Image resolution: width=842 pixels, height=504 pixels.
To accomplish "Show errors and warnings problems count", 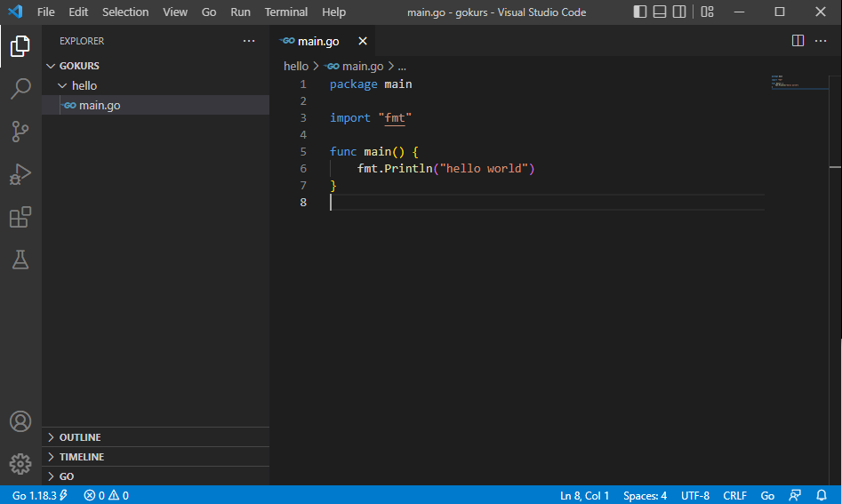I will [x=107, y=495].
